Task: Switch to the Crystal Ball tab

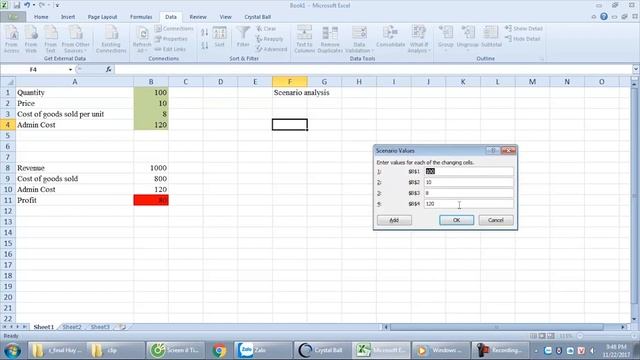Action: pos(258,17)
